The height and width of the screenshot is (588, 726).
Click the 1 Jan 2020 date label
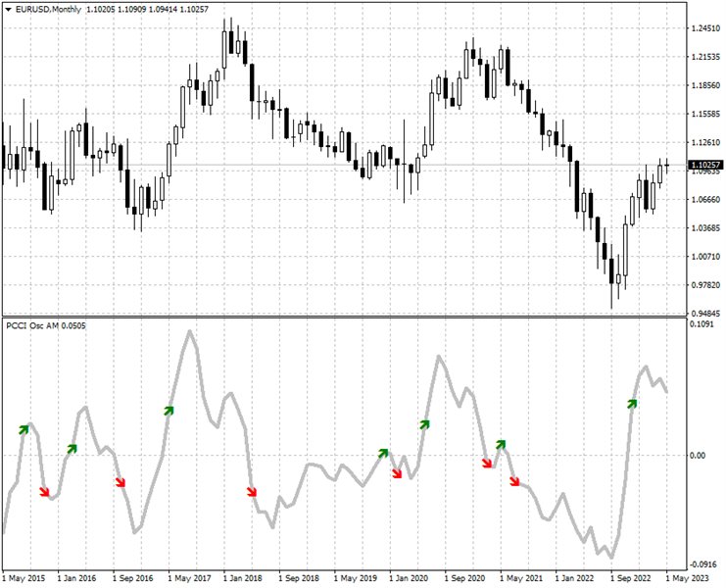[x=409, y=578]
